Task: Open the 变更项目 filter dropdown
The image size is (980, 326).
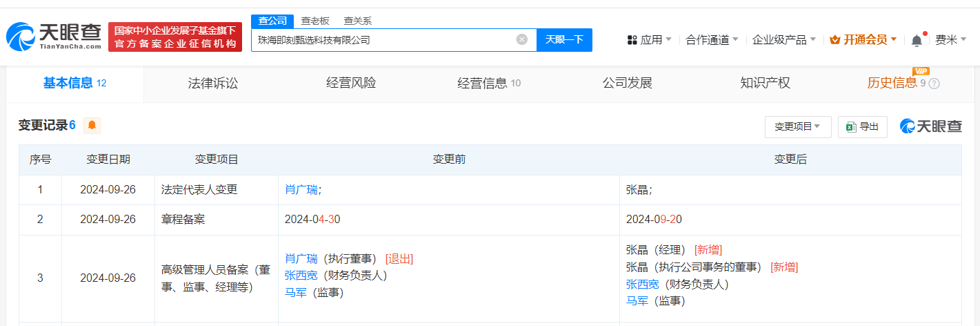Action: 798,127
